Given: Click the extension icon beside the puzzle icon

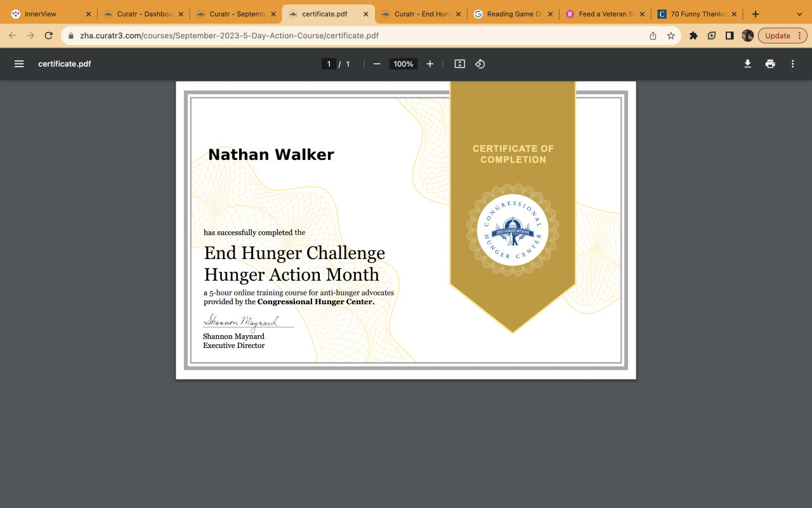Looking at the screenshot, I should pos(712,36).
